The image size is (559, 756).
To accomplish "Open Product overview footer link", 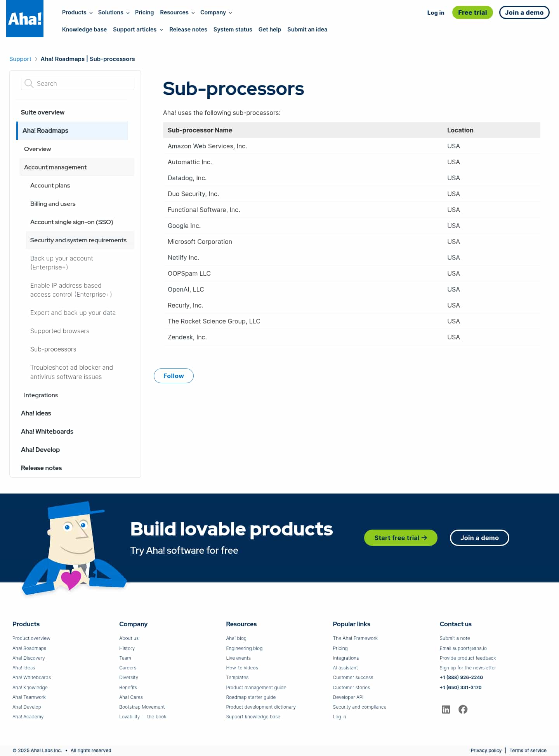I will [x=31, y=638].
